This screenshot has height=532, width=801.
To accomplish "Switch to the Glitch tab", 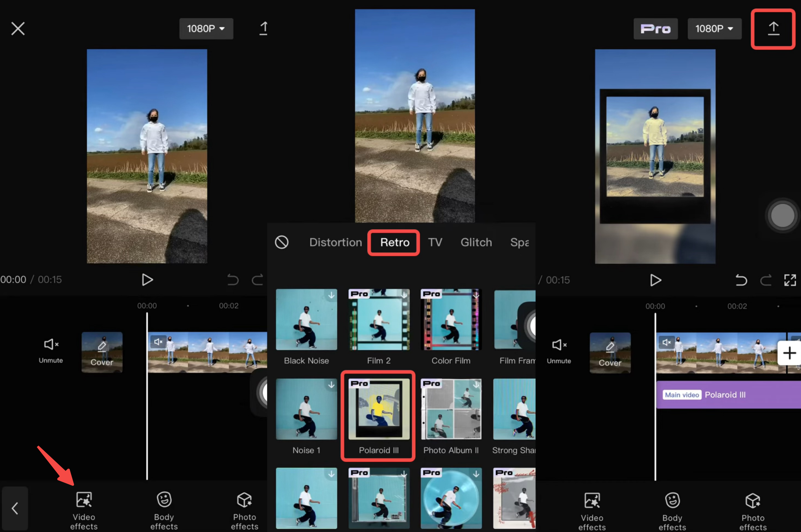I will [x=476, y=242].
